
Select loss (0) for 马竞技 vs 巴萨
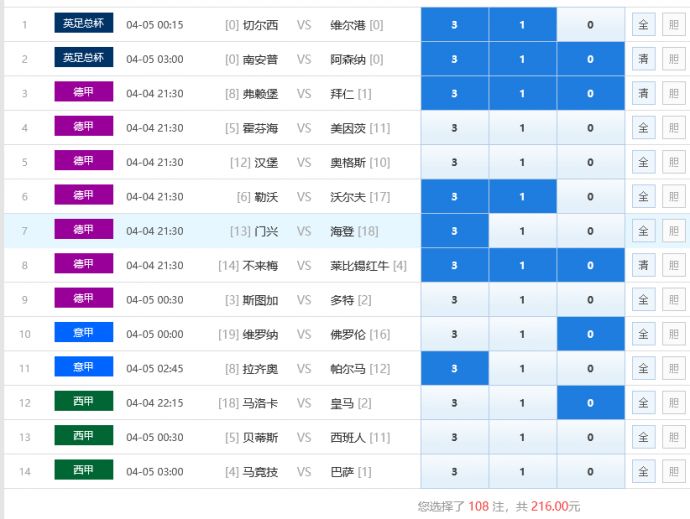[590, 472]
